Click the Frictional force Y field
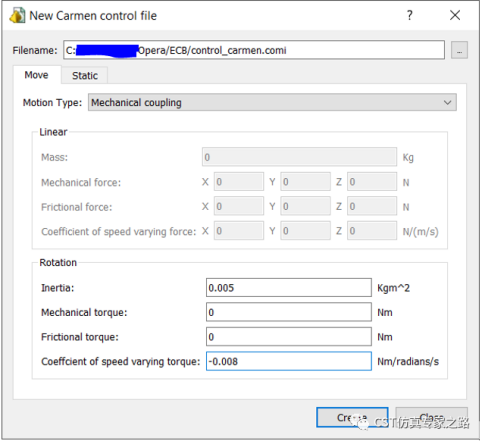486x445 pixels. [305, 206]
